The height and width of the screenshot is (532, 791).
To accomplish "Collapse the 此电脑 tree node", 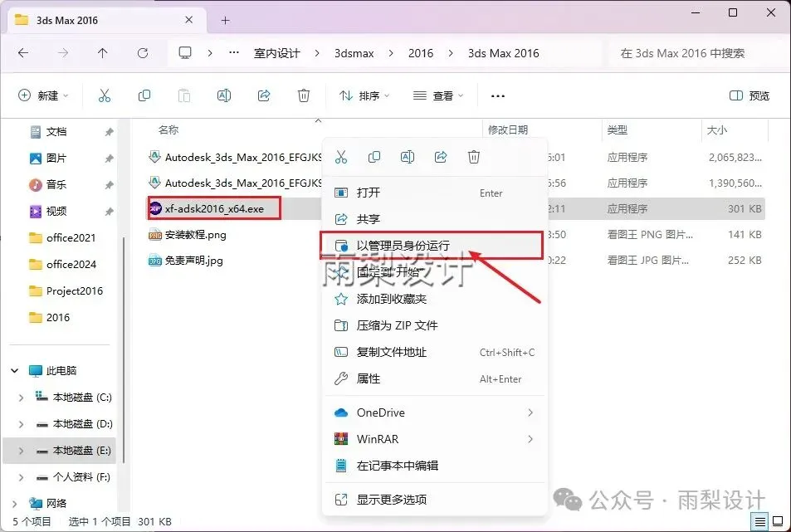I will 15,371.
